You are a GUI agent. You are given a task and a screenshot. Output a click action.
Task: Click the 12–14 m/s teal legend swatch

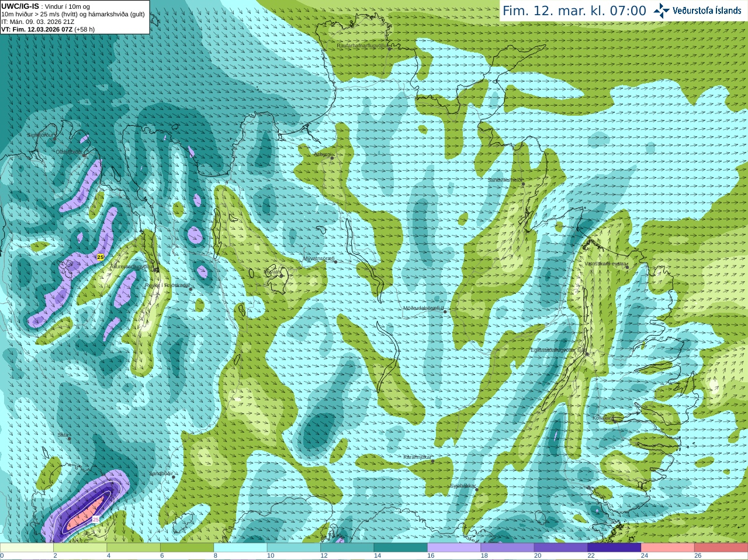click(347, 548)
